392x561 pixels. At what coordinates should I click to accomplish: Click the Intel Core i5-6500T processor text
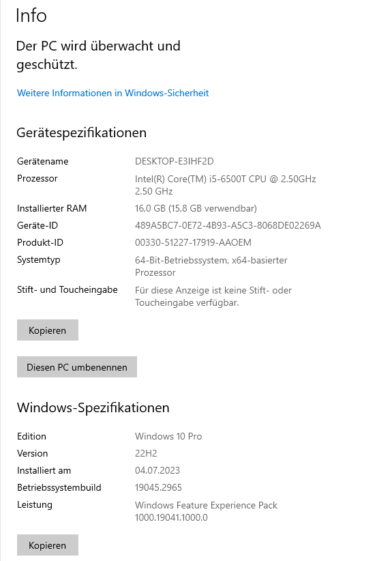226,185
